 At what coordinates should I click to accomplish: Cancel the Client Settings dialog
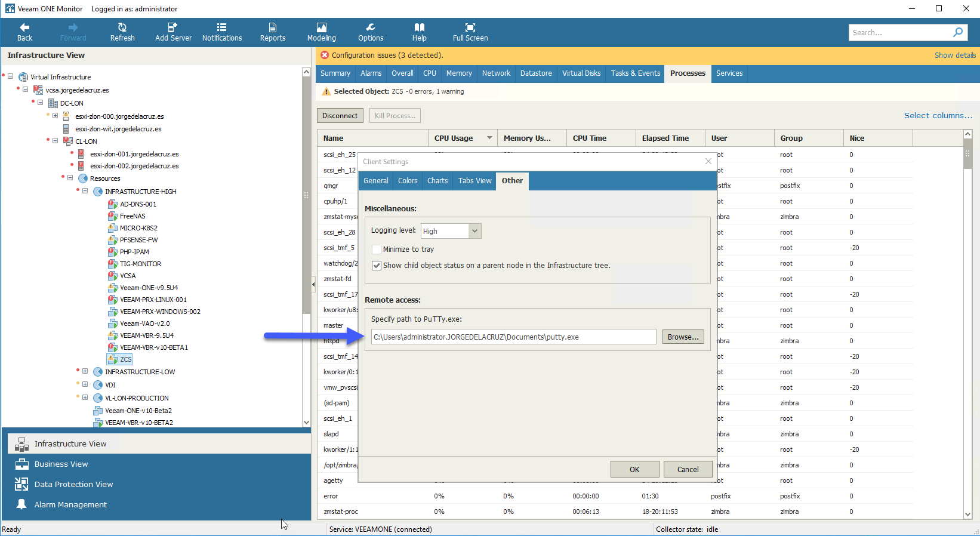(x=688, y=469)
